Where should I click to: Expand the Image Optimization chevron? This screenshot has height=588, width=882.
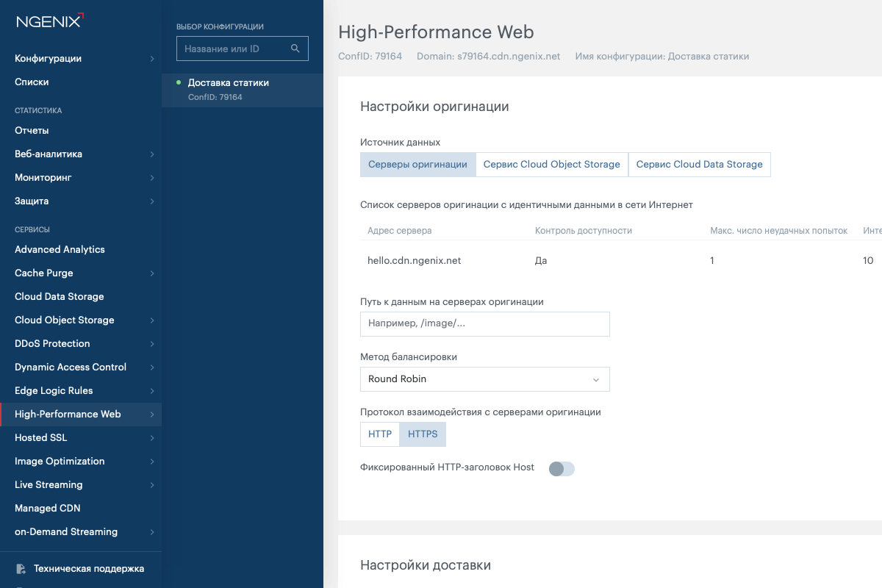(x=152, y=462)
